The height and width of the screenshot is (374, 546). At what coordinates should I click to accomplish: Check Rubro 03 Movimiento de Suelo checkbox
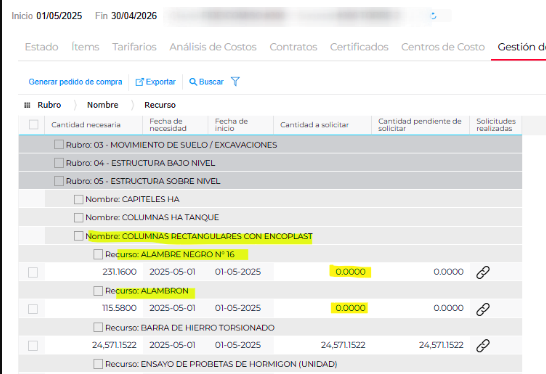[x=59, y=145]
